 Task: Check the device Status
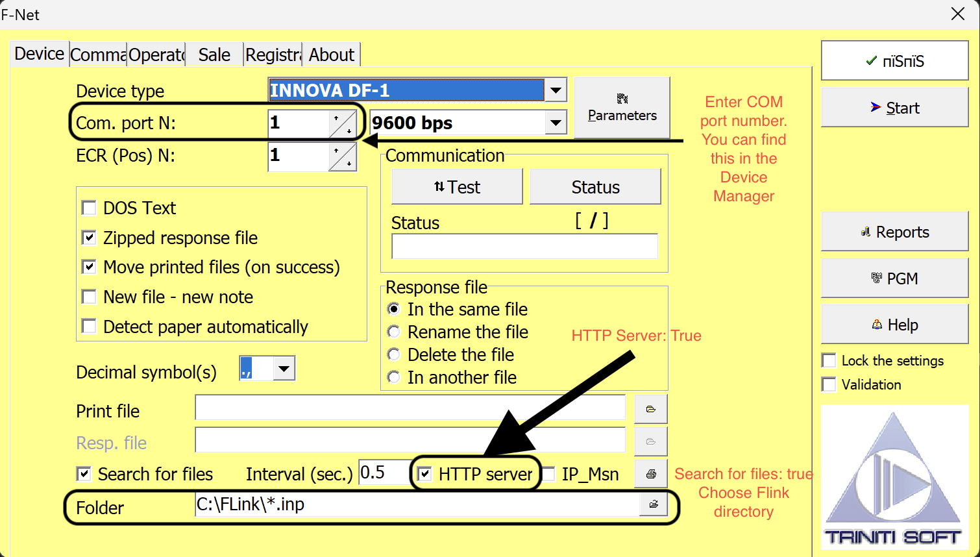coord(595,186)
